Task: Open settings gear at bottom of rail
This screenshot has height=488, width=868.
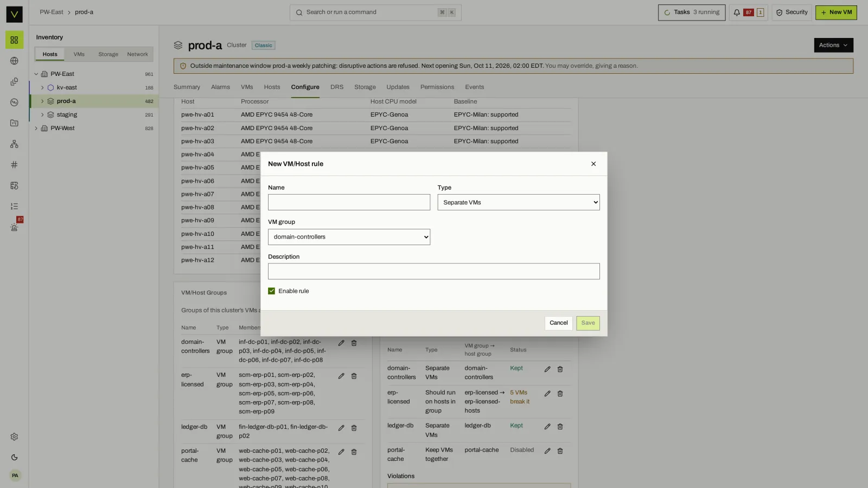Action: coord(14,437)
